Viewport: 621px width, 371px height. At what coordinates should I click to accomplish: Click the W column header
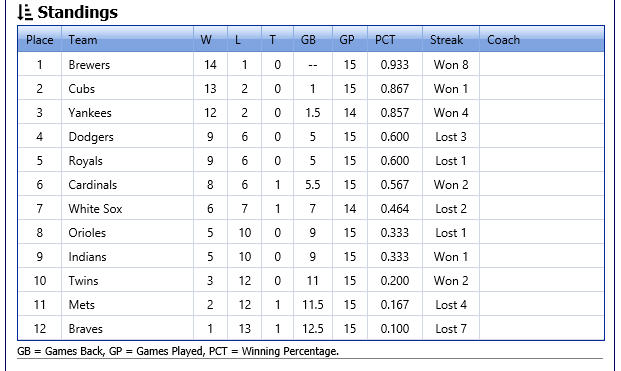pos(210,40)
